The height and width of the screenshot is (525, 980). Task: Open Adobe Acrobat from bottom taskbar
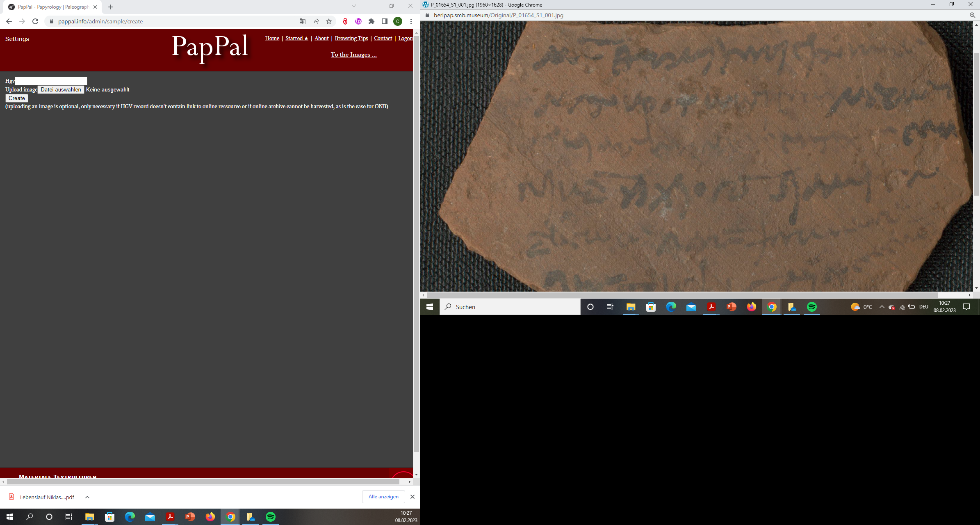[x=170, y=517]
